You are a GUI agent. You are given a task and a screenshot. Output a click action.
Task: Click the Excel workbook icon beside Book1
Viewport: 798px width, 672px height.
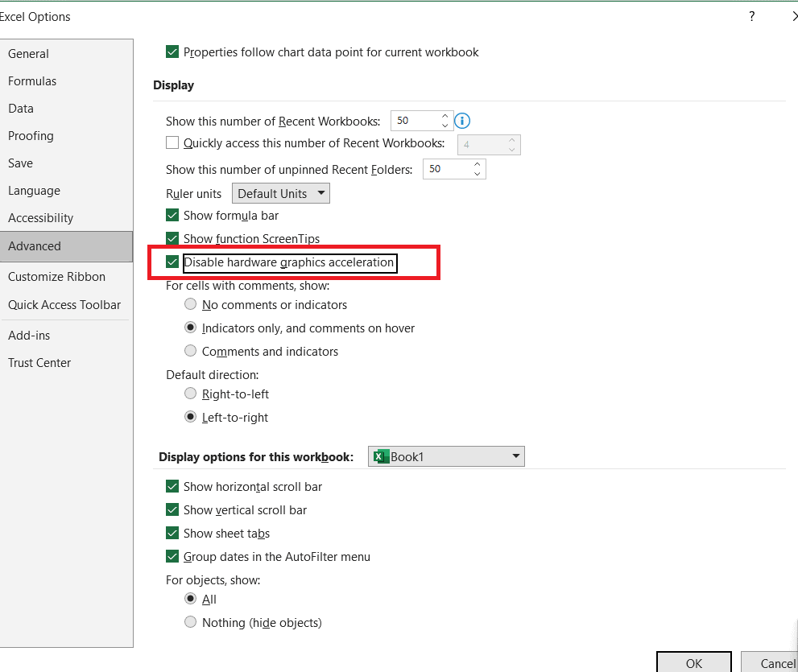380,456
